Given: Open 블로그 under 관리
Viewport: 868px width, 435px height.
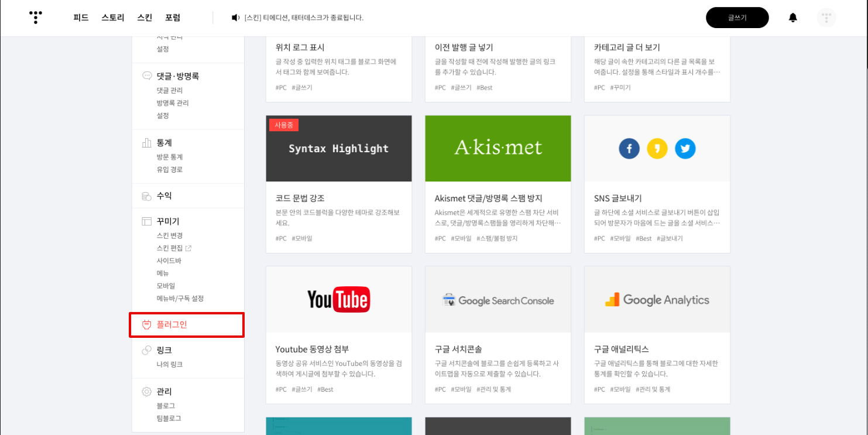Looking at the screenshot, I should coord(166,405).
